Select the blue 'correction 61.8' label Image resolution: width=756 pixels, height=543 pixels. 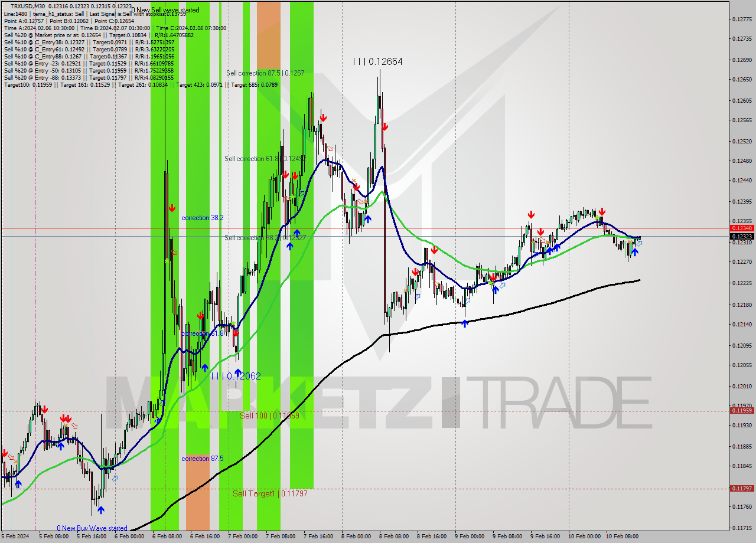tap(203, 333)
